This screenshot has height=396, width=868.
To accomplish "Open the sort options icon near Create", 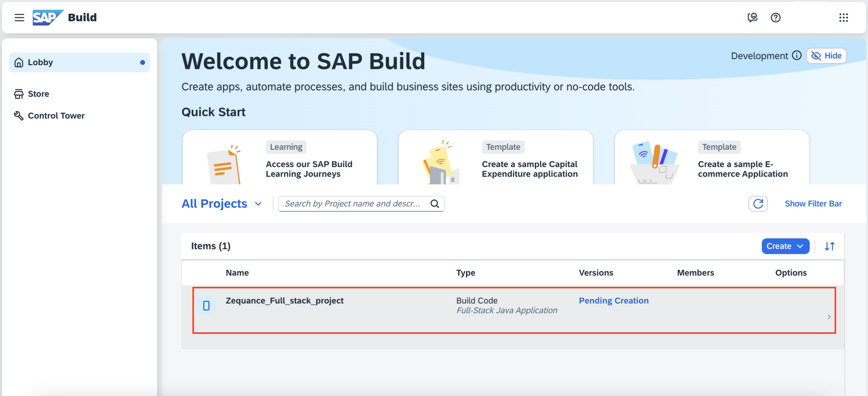I will 830,246.
